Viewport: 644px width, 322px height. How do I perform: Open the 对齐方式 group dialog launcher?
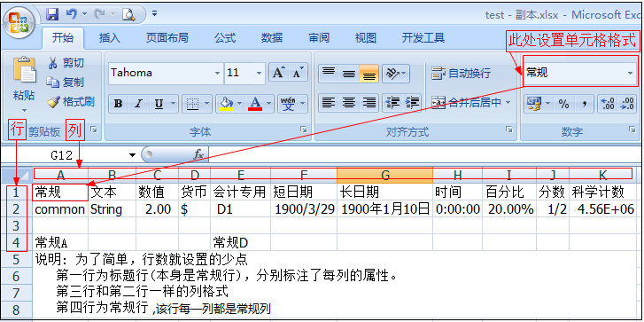(509, 130)
